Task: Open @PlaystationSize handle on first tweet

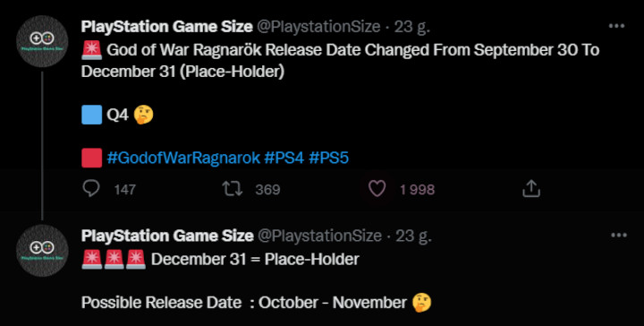Action: 318,27
